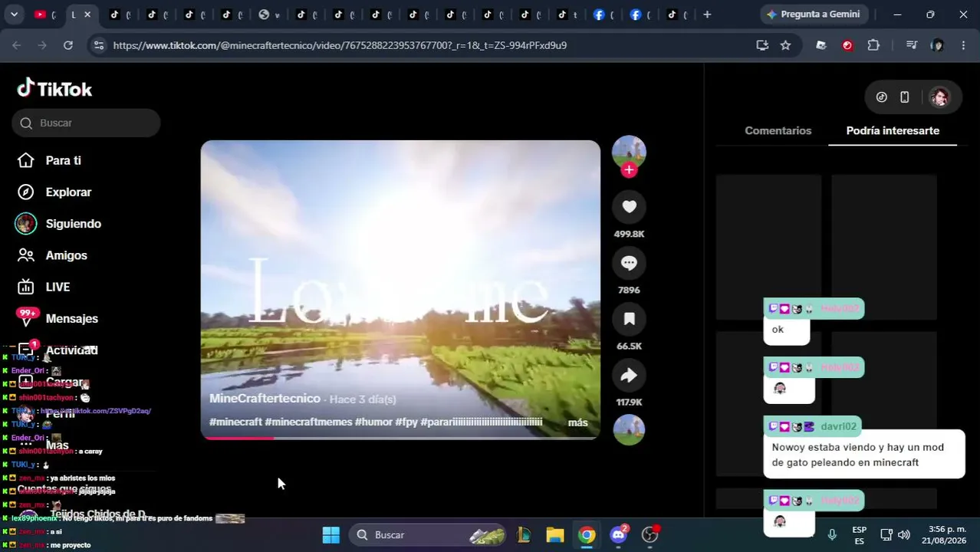Open the microphone icon in system tray
The height and width of the screenshot is (552, 980).
832,534
